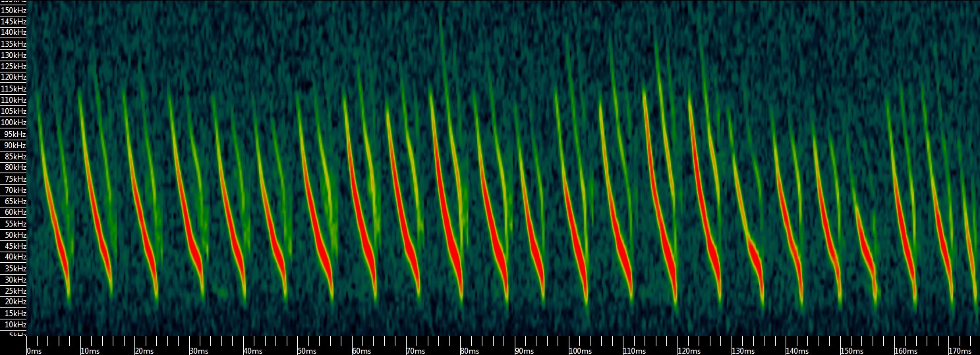This screenshot has width=980, height=355.
Task: Select the 50ms mark on the time ruler
Action: pyautogui.click(x=306, y=351)
